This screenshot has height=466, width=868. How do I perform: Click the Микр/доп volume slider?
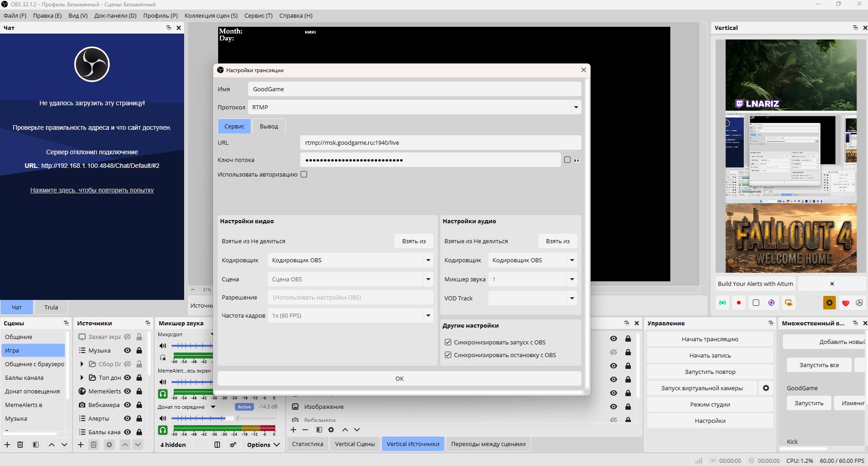point(192,346)
